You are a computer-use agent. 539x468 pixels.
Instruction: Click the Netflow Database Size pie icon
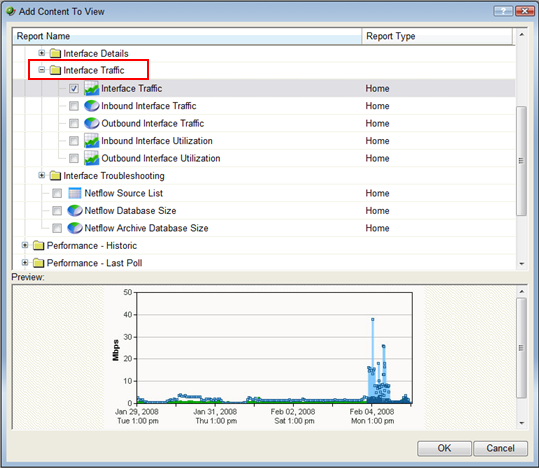75,211
